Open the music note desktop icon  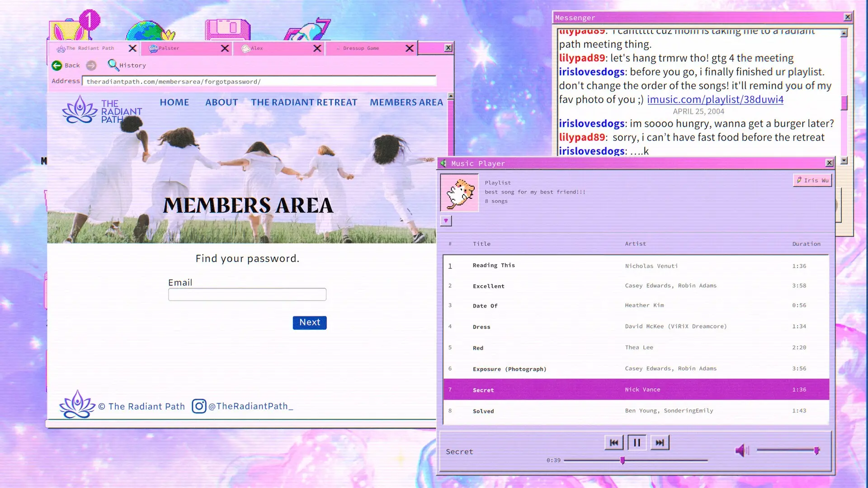[308, 30]
